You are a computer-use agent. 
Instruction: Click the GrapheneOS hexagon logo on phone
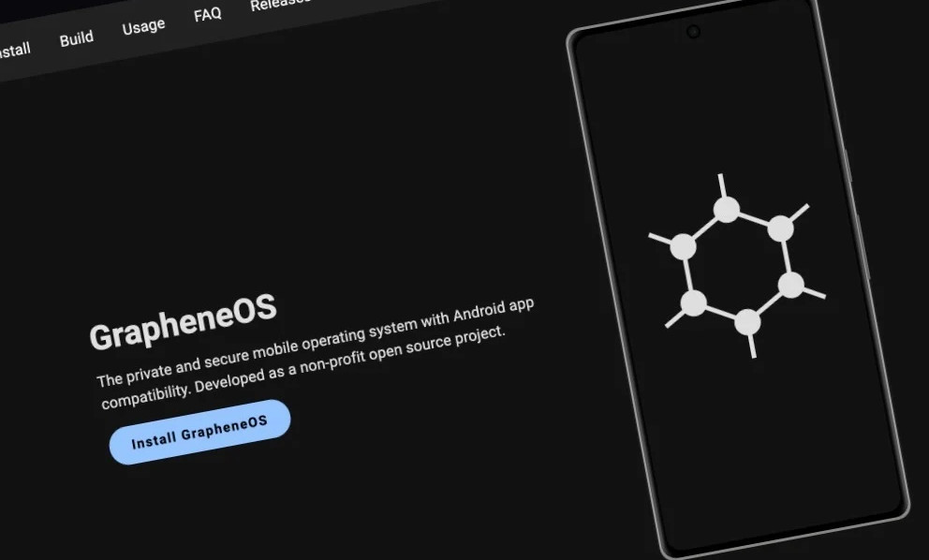click(x=736, y=266)
